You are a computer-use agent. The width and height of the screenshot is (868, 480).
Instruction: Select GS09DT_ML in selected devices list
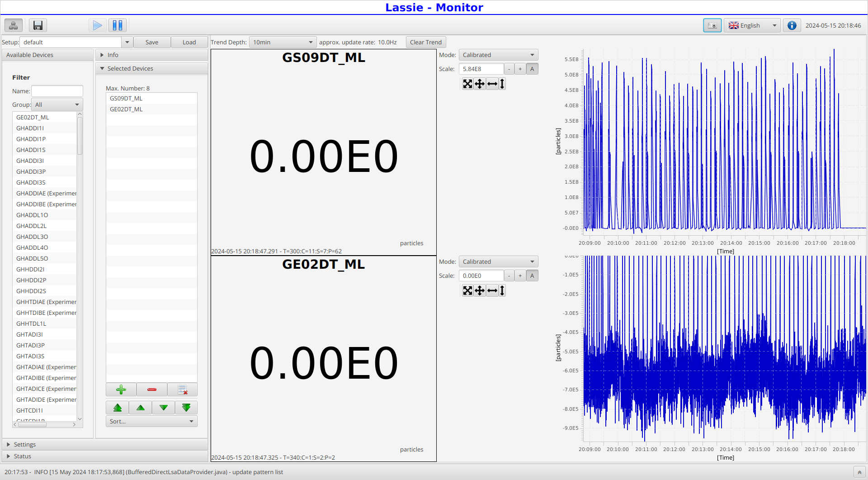[151, 98]
